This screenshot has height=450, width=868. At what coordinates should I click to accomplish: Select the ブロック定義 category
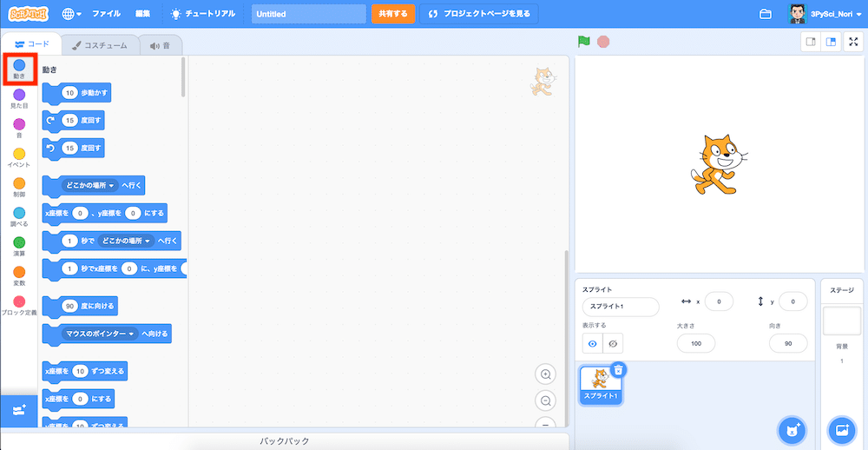(19, 306)
